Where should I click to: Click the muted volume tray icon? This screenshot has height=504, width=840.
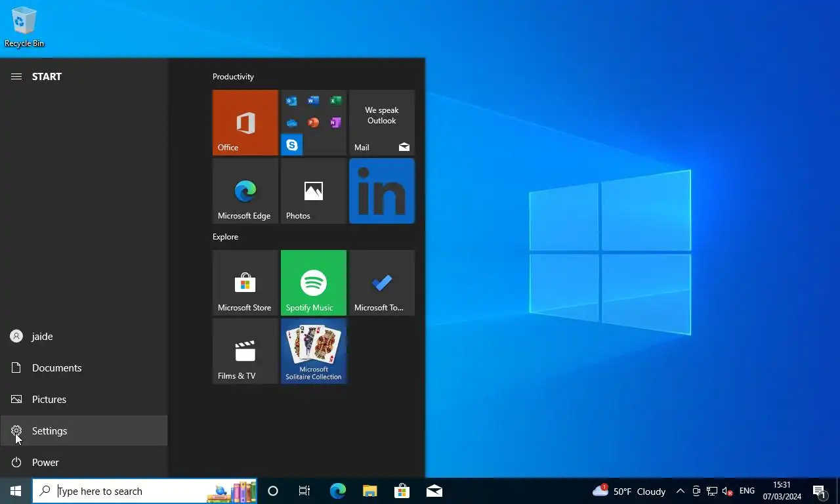[x=728, y=491]
